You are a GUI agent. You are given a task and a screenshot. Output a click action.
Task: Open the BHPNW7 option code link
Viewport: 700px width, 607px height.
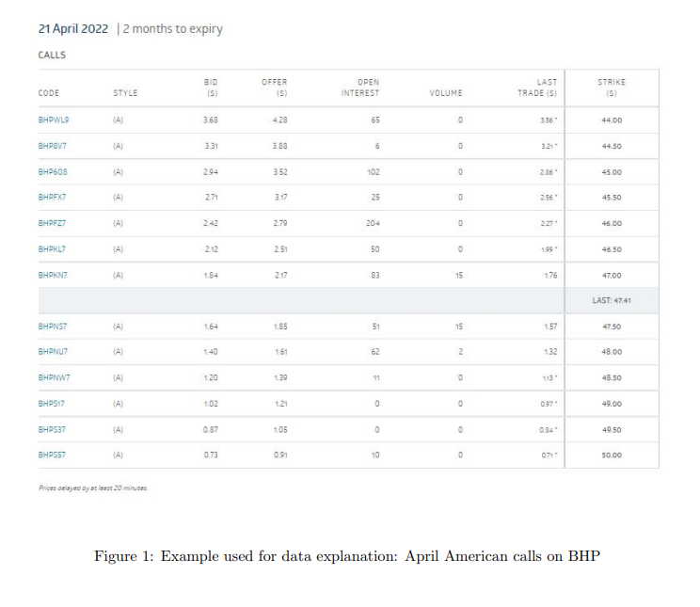(54, 377)
